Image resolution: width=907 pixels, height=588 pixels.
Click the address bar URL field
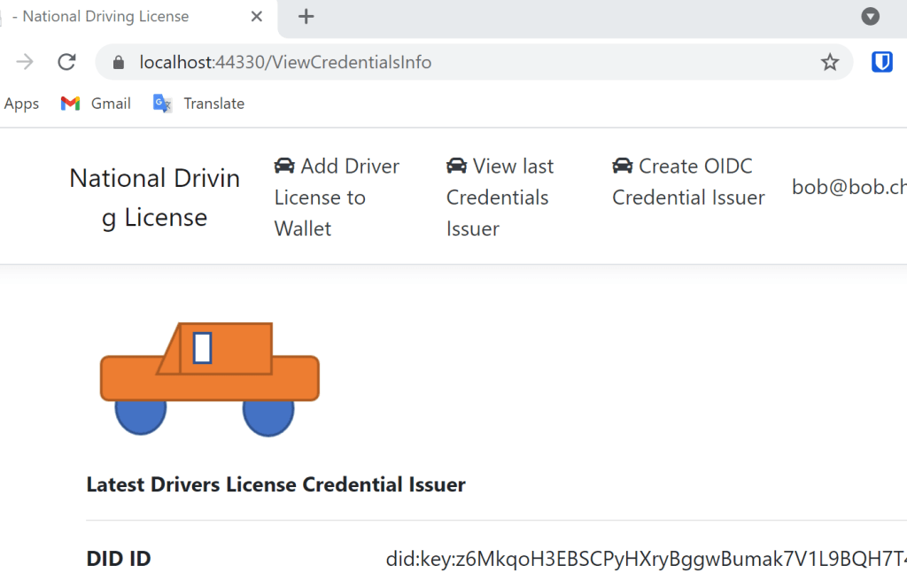443,62
